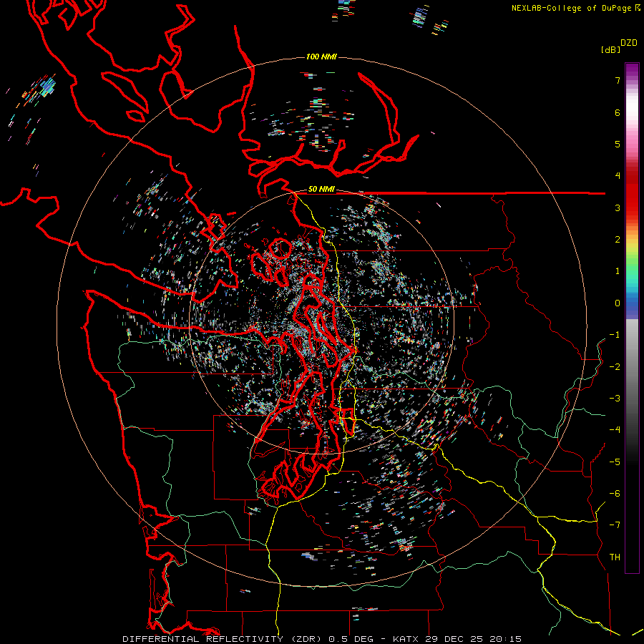
Task: Click the 20:15 time stamp
Action: point(506,639)
